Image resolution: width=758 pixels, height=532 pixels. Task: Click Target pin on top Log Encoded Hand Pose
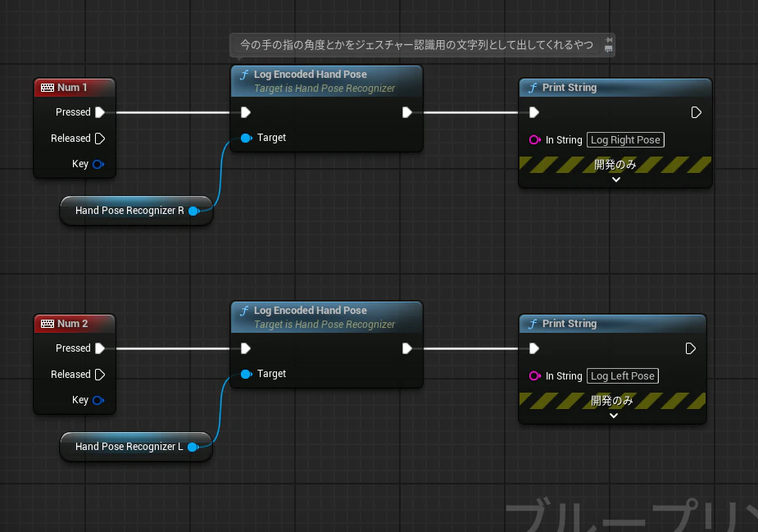(247, 138)
